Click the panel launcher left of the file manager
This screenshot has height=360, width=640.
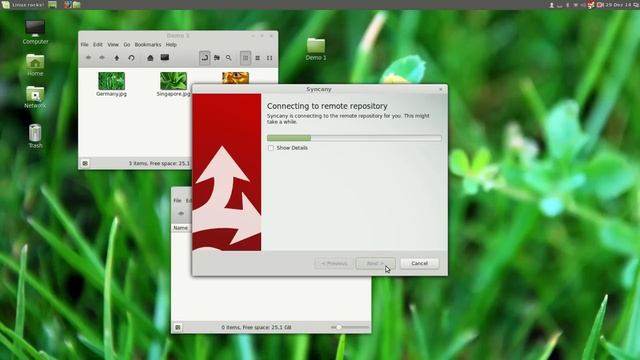[67, 5]
